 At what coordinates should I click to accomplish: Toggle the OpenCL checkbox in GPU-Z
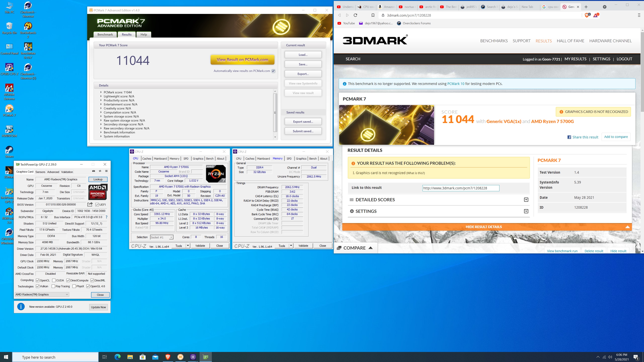click(38, 280)
